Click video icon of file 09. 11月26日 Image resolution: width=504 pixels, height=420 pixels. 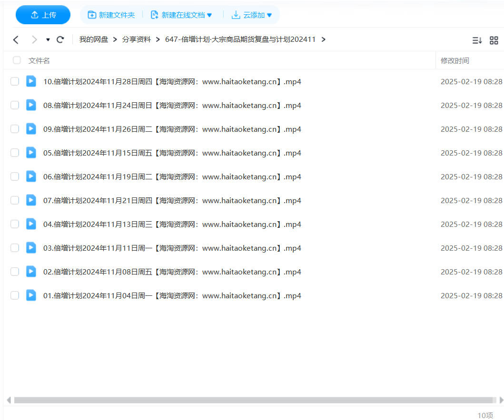click(31, 129)
